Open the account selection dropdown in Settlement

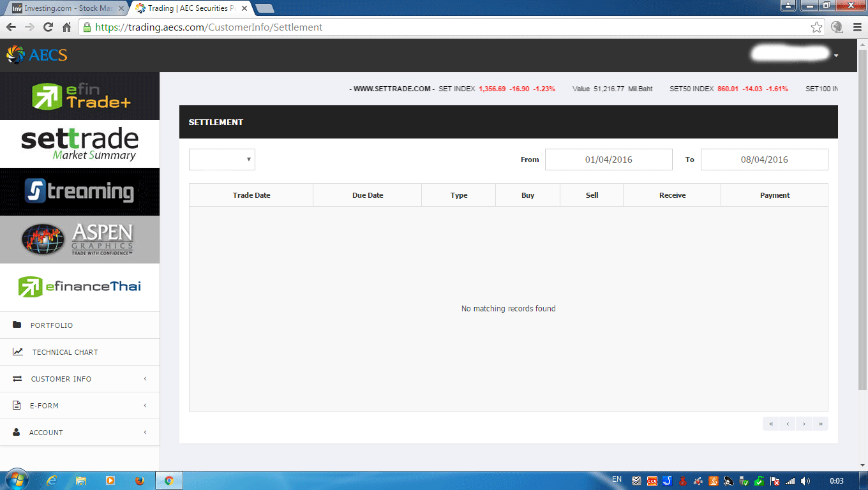(x=222, y=160)
